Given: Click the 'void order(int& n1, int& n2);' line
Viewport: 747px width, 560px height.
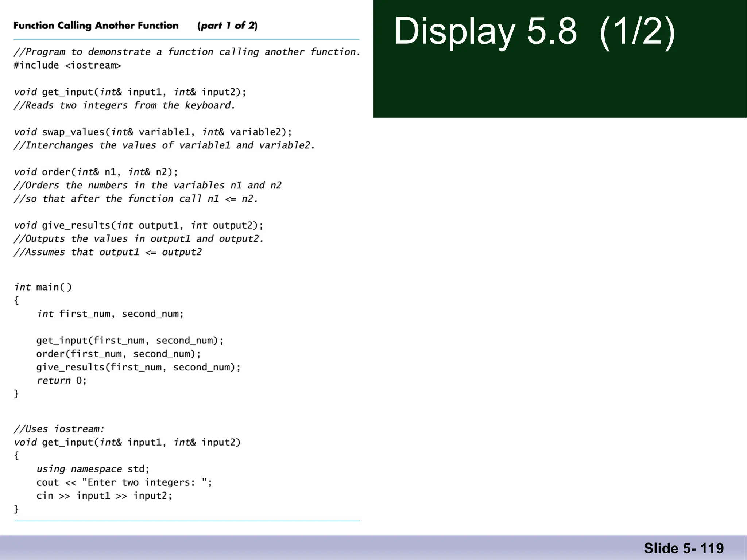Looking at the screenshot, I should pos(96,172).
